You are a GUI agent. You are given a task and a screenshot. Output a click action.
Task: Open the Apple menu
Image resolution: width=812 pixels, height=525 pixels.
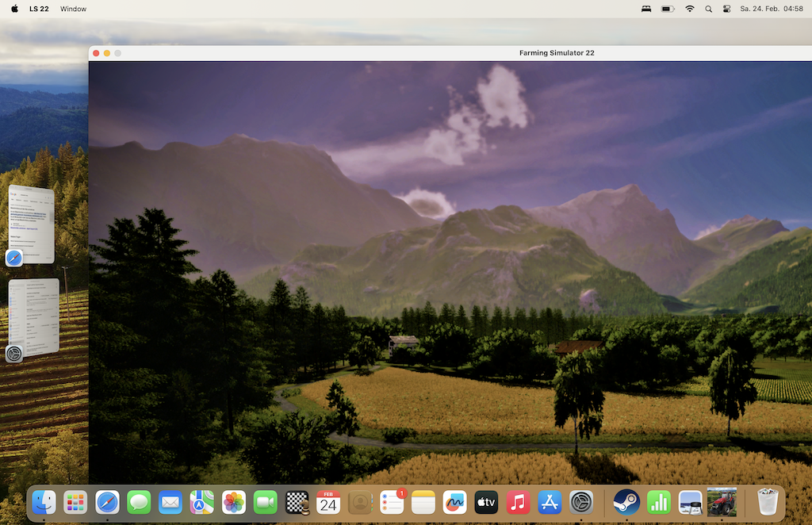pos(14,9)
